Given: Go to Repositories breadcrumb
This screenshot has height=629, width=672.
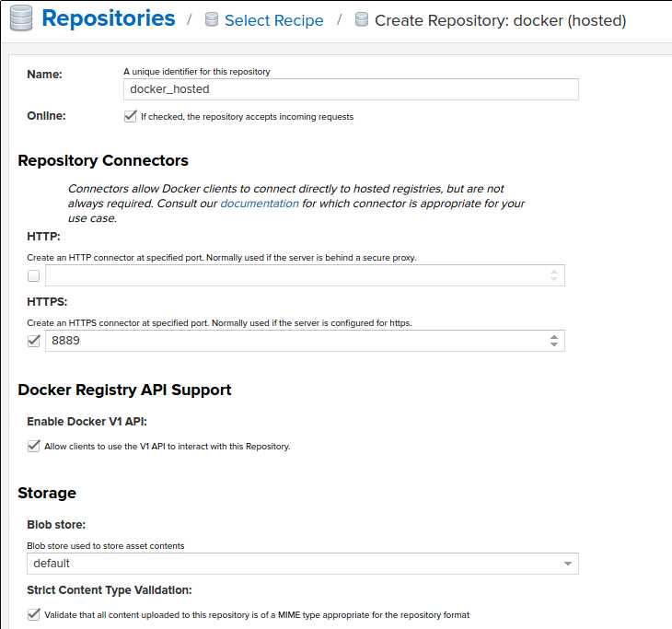Looking at the screenshot, I should 109,18.
